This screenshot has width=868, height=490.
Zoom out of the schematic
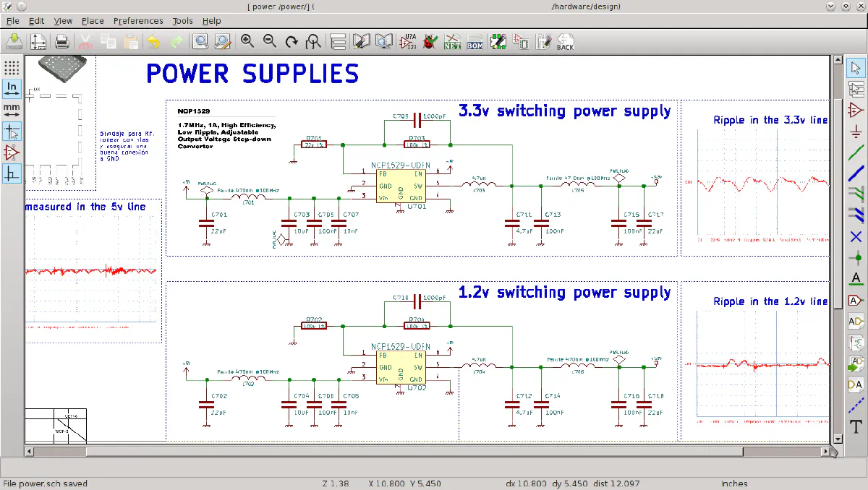click(x=270, y=41)
